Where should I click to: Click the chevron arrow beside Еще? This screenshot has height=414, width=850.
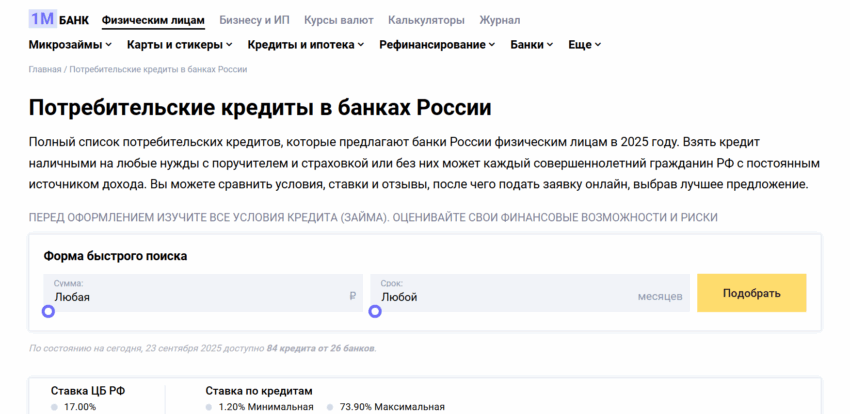(598, 45)
